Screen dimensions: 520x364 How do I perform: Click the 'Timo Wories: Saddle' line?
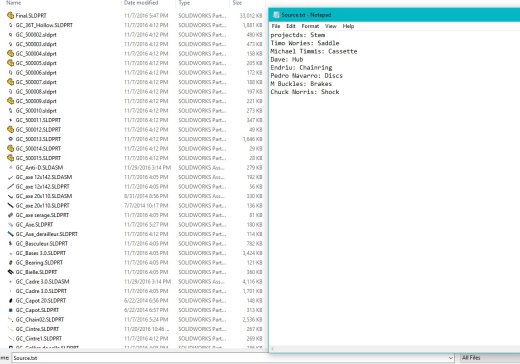pyautogui.click(x=305, y=43)
